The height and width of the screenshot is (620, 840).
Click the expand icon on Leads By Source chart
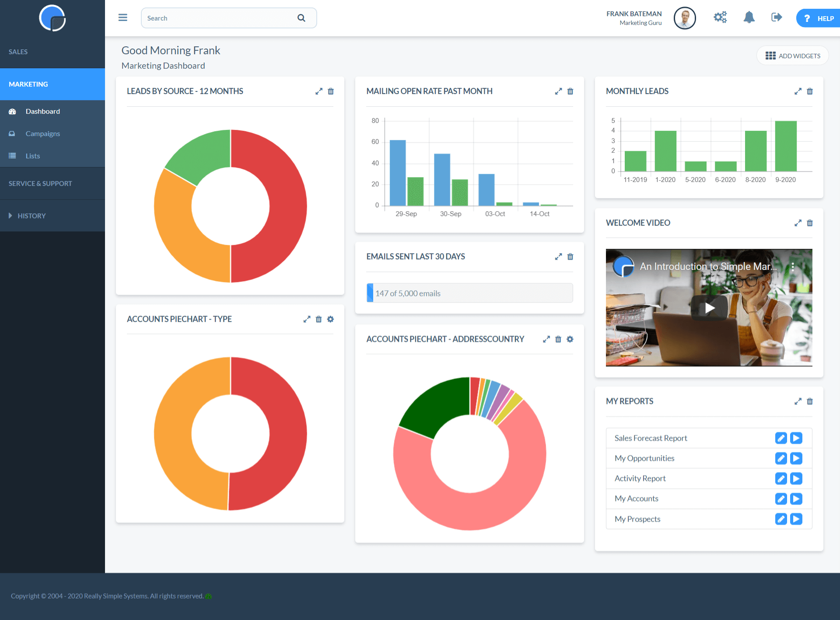(x=319, y=91)
